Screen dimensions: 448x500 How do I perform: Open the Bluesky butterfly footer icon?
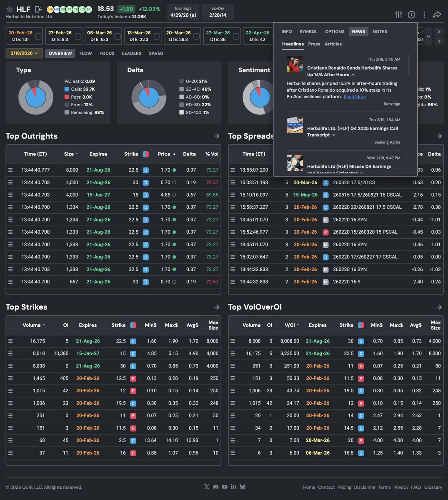[x=243, y=487]
